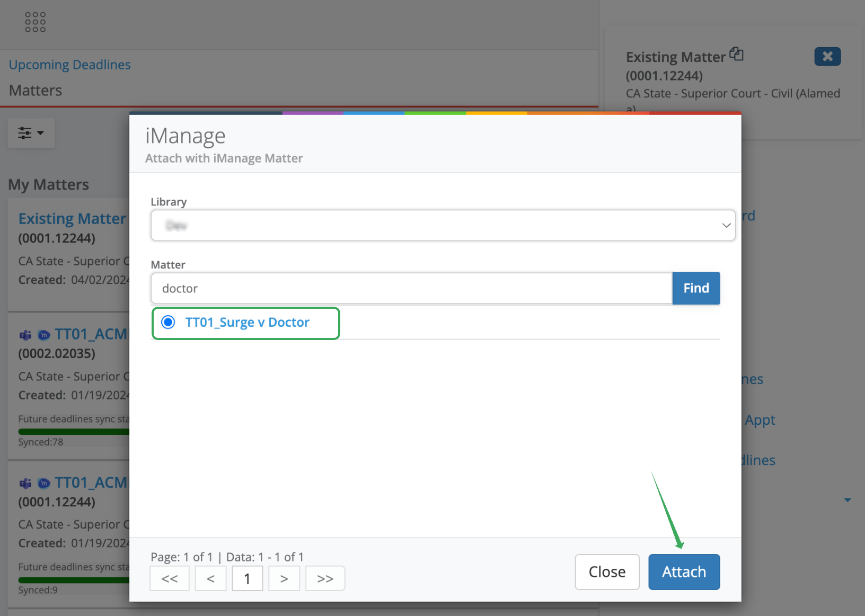Click sync progress bar showing Synced:78
The height and width of the screenshot is (616, 865).
tap(74, 432)
